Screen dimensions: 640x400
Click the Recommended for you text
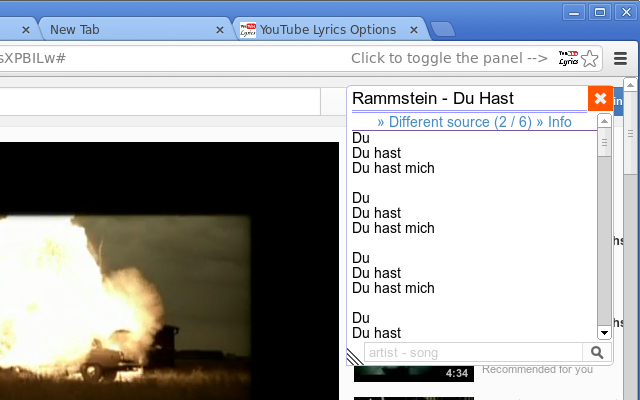(x=537, y=369)
